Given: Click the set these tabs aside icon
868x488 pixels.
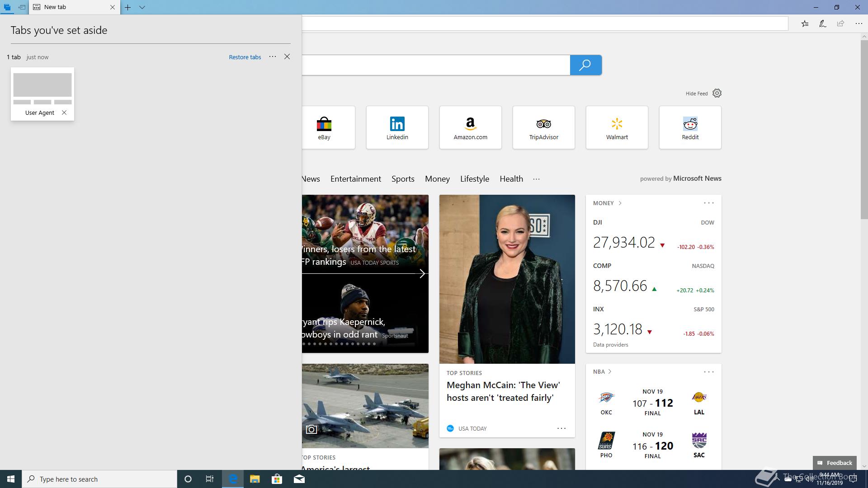Looking at the screenshot, I should point(22,7).
